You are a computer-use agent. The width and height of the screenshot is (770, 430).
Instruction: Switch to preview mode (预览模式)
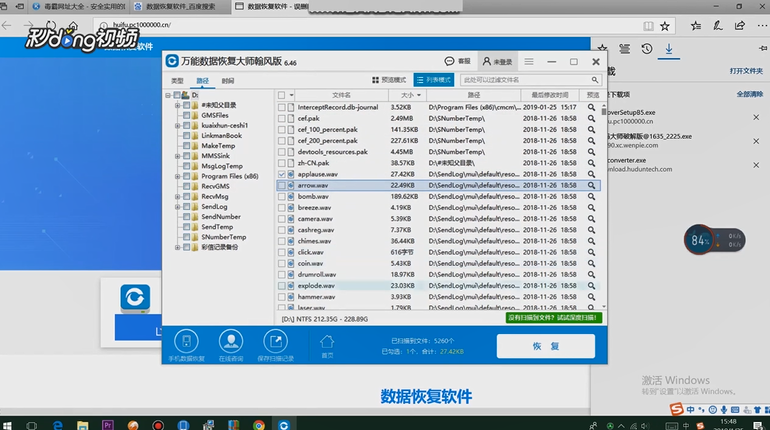[x=389, y=80]
